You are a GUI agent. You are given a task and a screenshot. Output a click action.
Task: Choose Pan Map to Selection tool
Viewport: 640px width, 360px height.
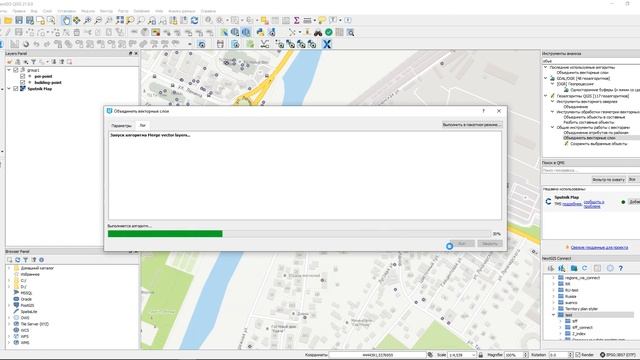(76, 20)
